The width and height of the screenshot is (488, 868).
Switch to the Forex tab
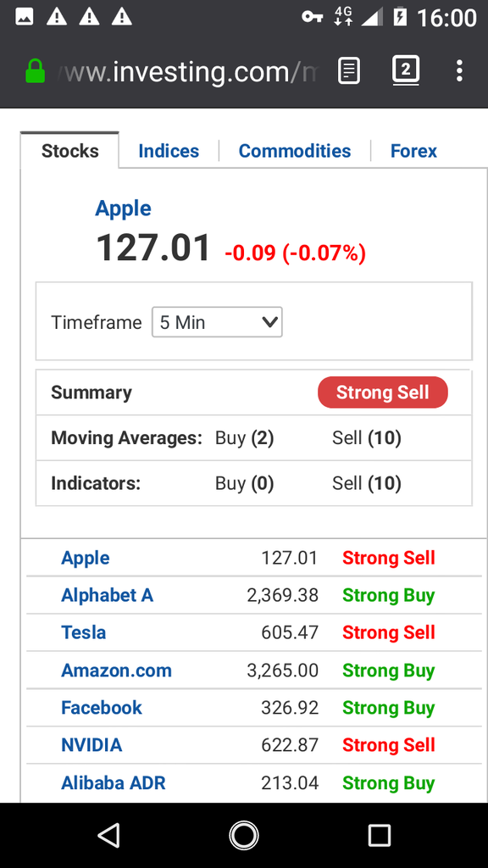click(413, 151)
